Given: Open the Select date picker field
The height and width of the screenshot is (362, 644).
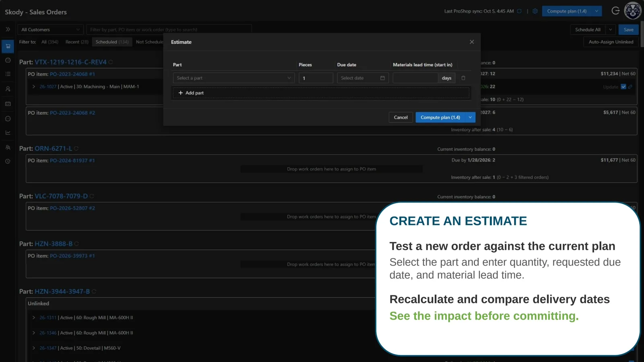Looking at the screenshot, I should point(363,78).
